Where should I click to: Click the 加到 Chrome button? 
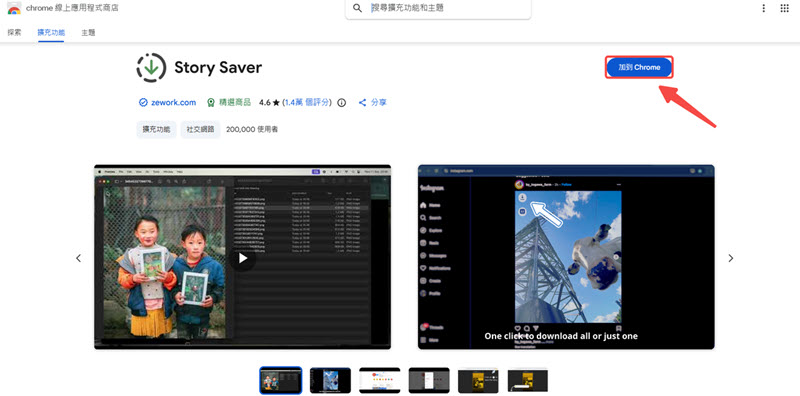[639, 67]
